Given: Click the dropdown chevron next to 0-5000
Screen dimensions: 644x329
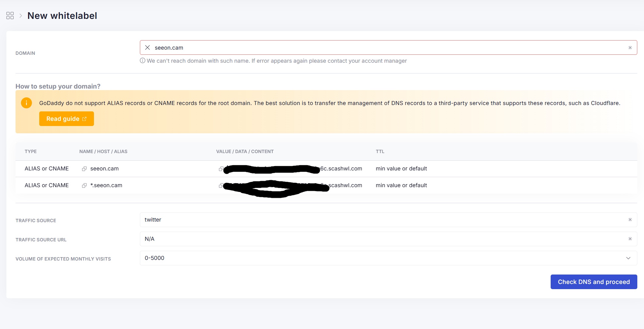Looking at the screenshot, I should tap(628, 258).
